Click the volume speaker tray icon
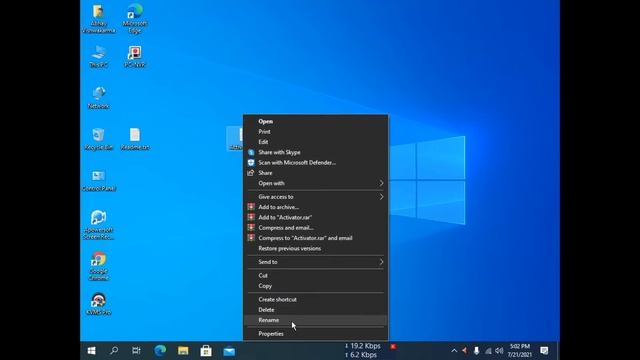640x360 pixels. 499,351
